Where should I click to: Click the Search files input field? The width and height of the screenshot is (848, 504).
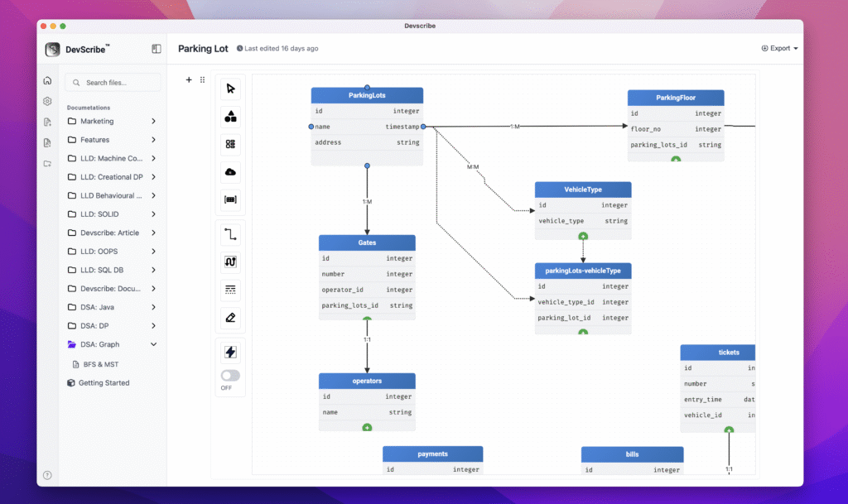point(113,83)
